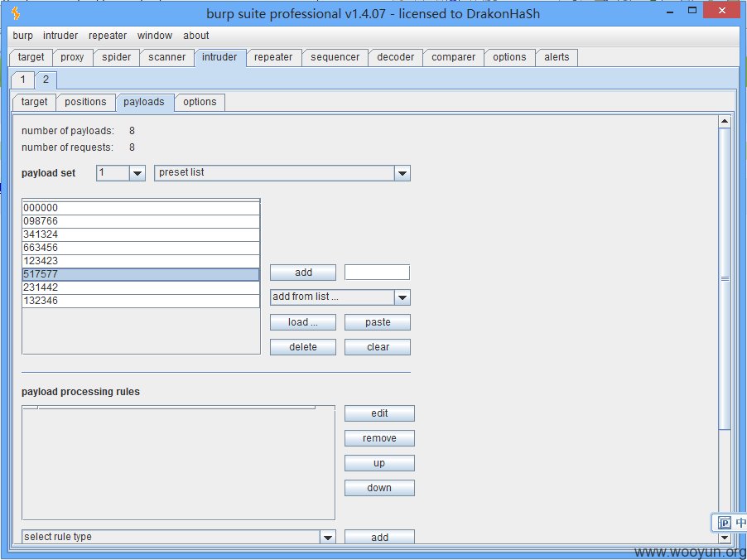Click the Burp Suite lightning logo icon
Image resolution: width=747 pixels, height=560 pixels.
(15, 13)
